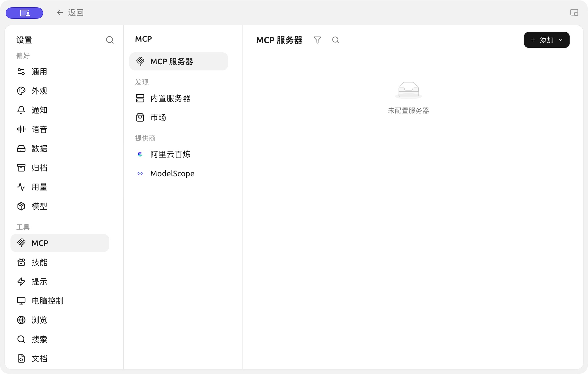Open 归档 archive settings
This screenshot has width=588, height=374.
pos(60,168)
